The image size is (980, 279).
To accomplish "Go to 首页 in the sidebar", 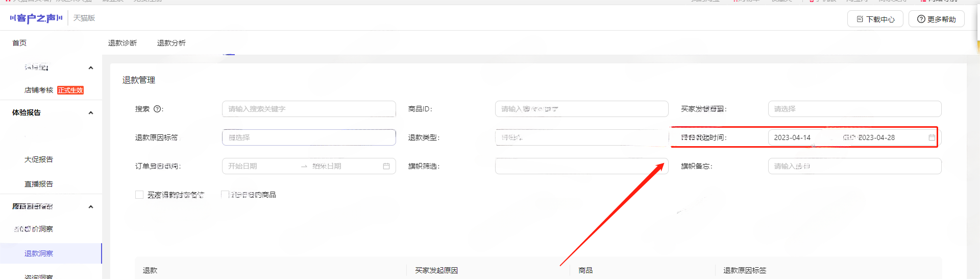I will point(19,43).
